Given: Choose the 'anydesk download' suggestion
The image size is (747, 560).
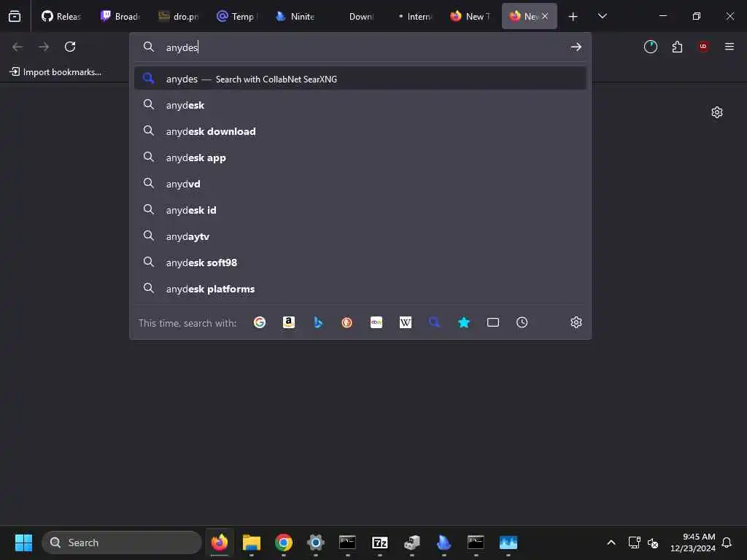Looking at the screenshot, I should pos(360,131).
